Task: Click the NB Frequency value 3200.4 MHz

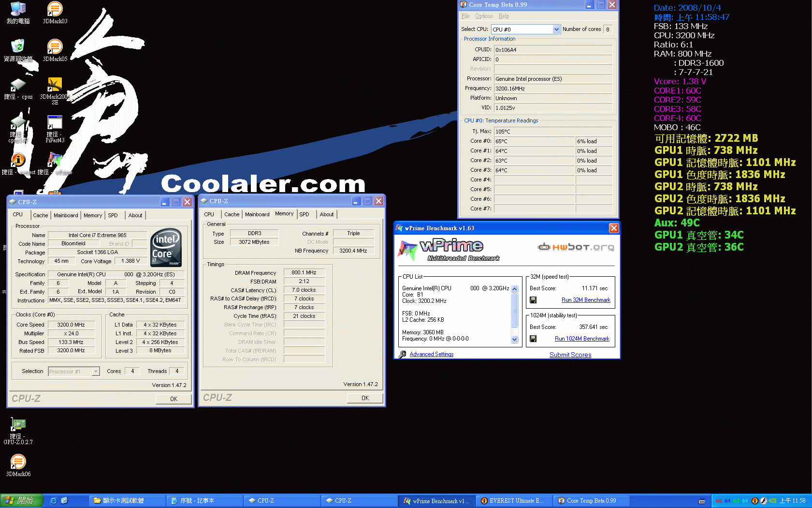Action: (353, 251)
